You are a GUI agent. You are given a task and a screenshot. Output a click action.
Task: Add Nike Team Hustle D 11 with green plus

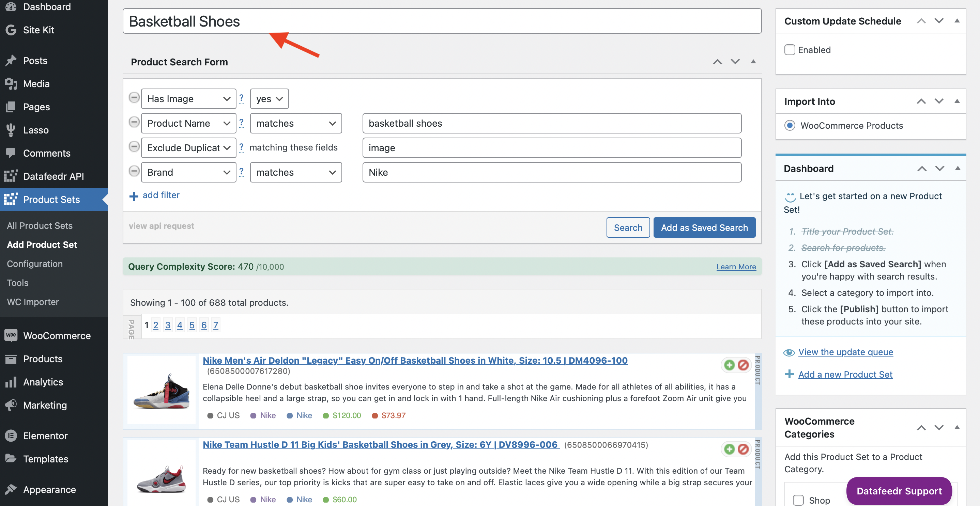729,449
